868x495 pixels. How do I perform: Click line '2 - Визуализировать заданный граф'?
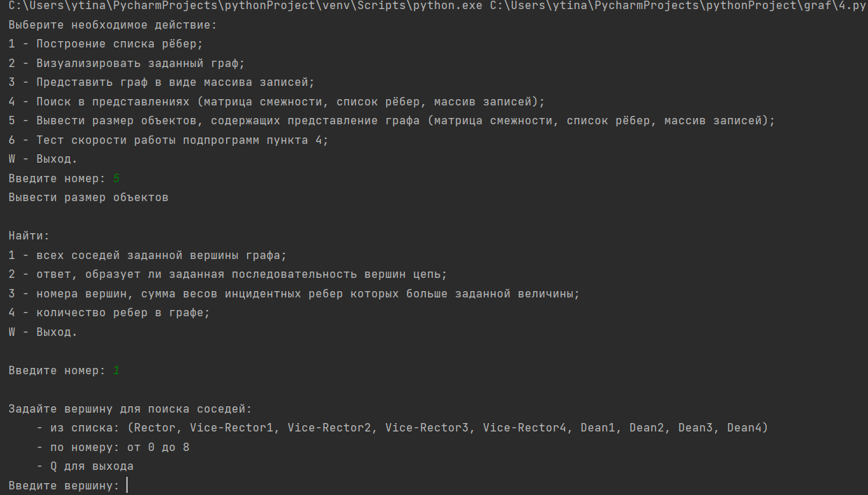(126, 64)
